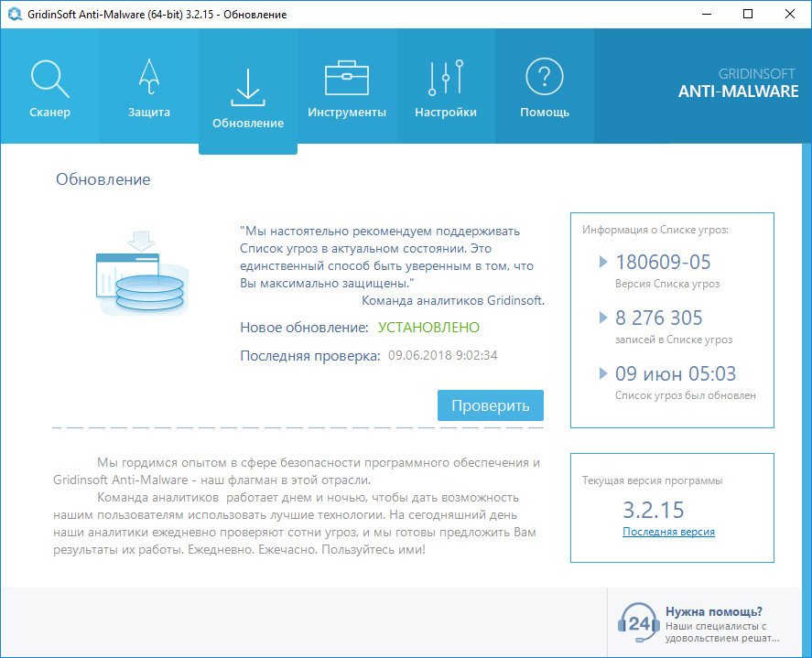The image size is (812, 658).
Task: Open the Сканер magnifier icon
Action: pos(49,79)
